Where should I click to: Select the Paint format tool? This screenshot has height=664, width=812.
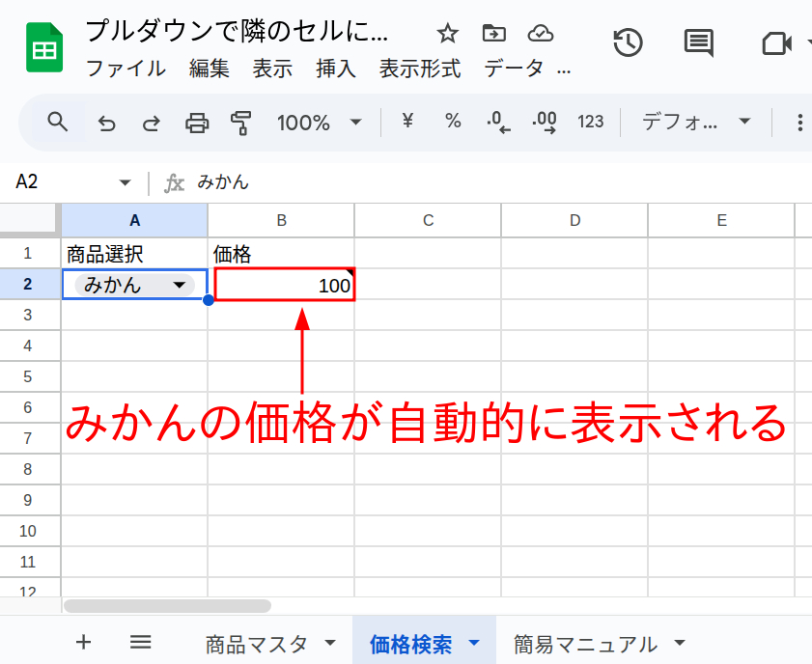click(x=241, y=122)
